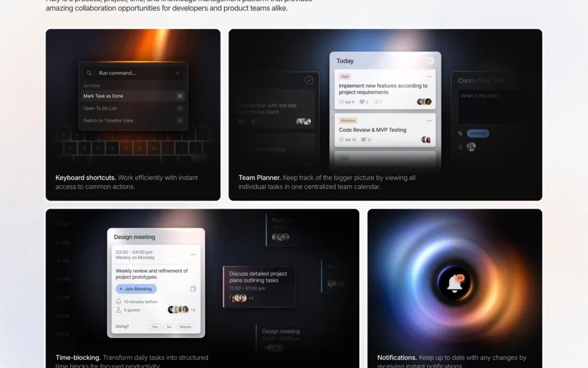The height and width of the screenshot is (368, 588).
Task: Answer Maybe to Going?
Action: tap(185, 327)
